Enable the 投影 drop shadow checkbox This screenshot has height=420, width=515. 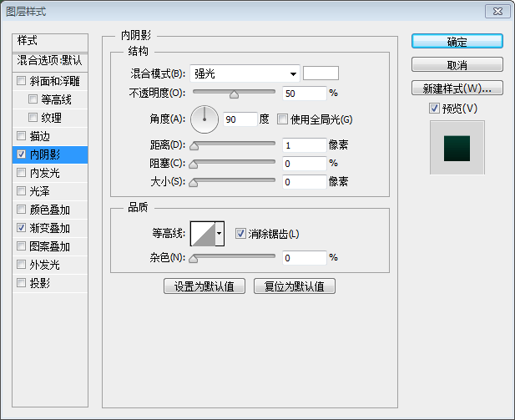[22, 283]
